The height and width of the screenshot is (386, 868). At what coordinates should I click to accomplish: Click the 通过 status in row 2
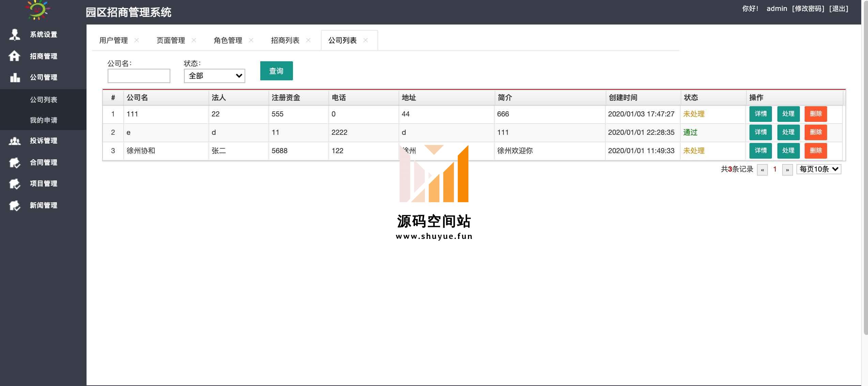pos(690,132)
